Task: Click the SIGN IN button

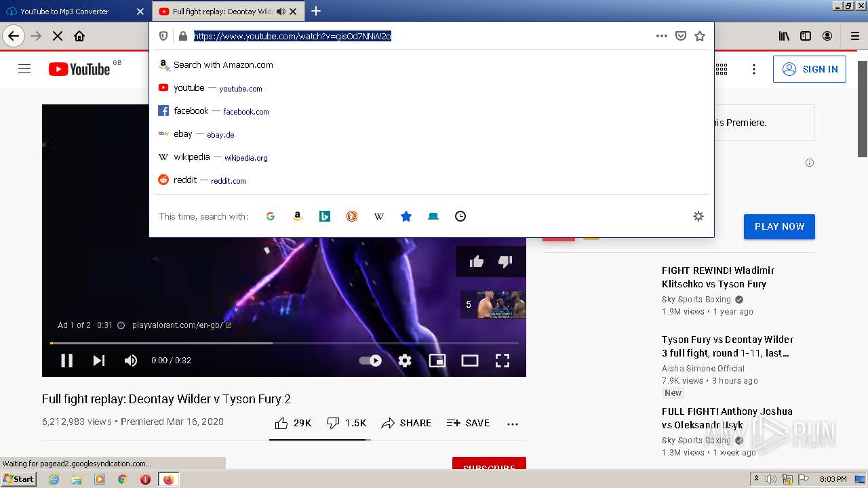Action: tap(810, 69)
